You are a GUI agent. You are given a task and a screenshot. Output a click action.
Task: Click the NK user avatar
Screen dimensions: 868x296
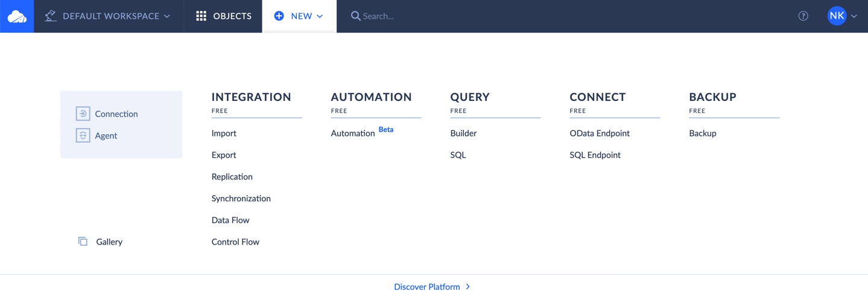[x=837, y=16]
